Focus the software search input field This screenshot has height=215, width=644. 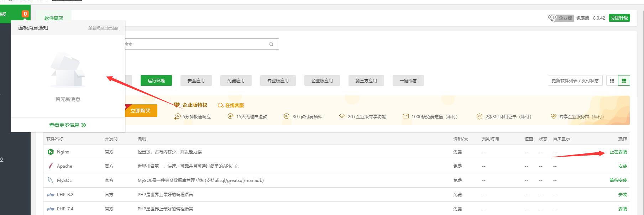202,44
